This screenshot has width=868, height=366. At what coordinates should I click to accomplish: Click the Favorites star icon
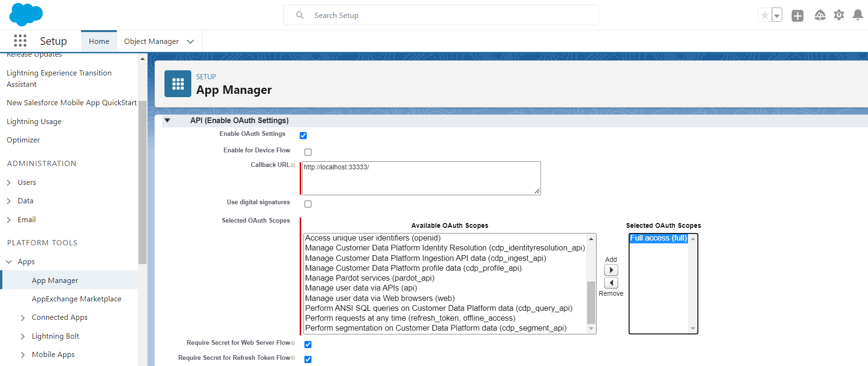coord(764,16)
